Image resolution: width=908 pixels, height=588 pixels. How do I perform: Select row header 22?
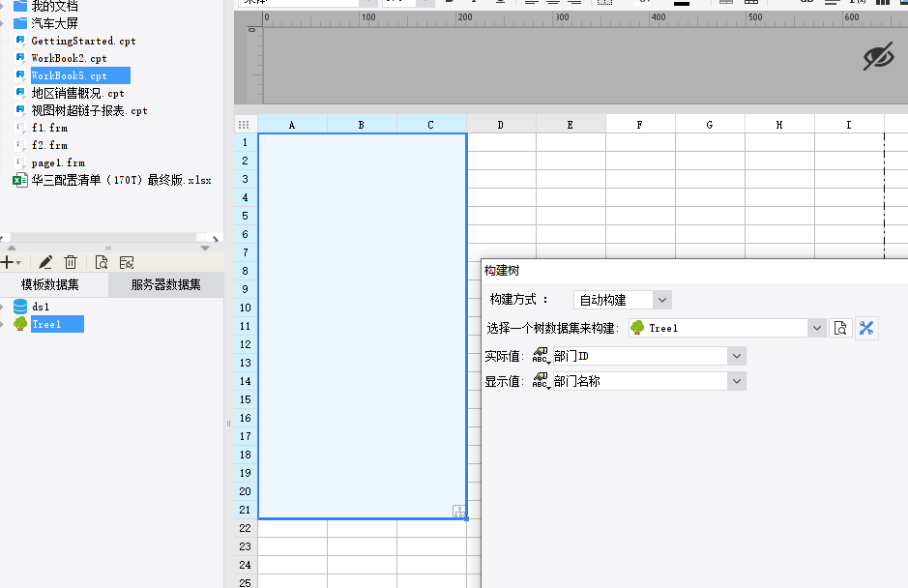click(246, 528)
